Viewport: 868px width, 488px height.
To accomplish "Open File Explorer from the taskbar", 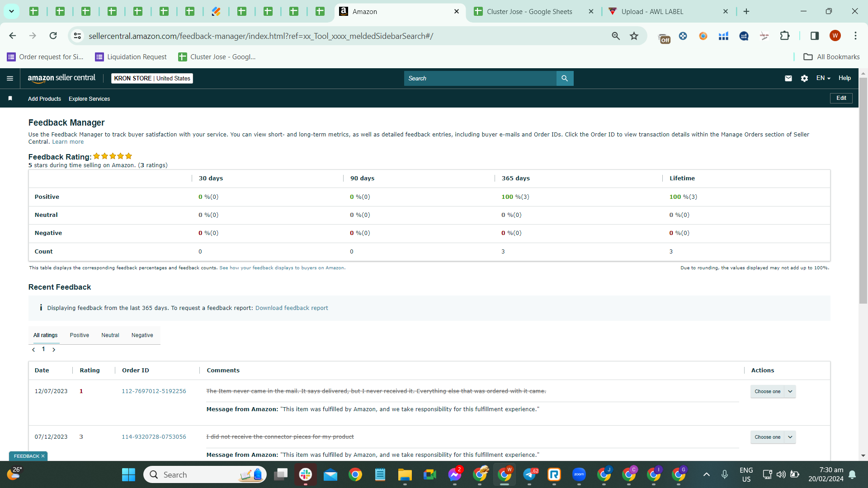I will point(405,474).
